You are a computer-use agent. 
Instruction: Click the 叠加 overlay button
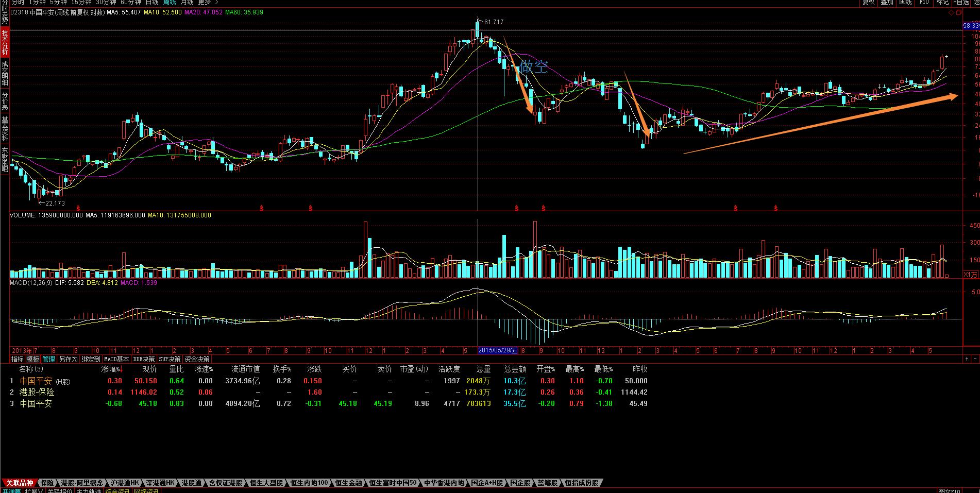(887, 3)
